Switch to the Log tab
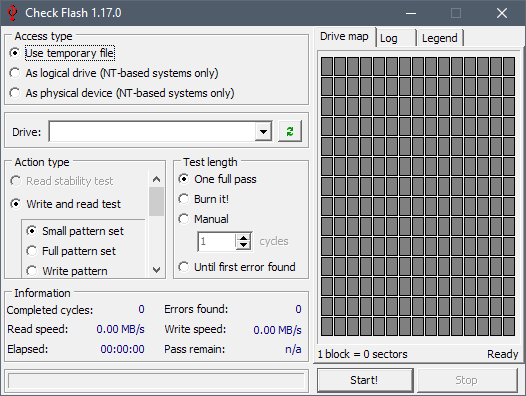 point(396,38)
